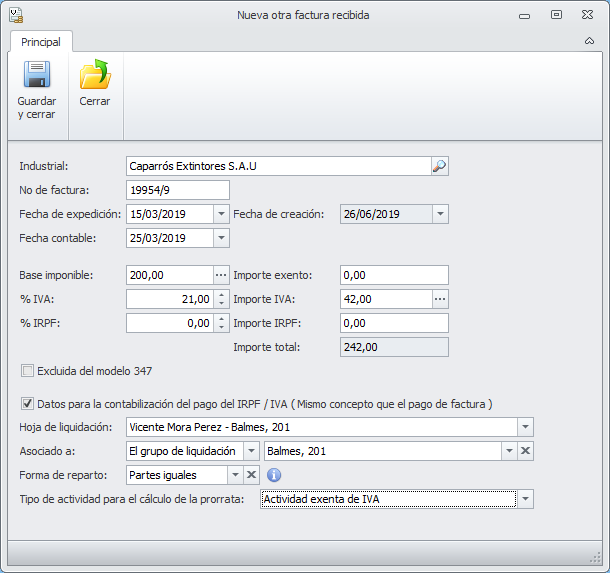Expand the Hoja de liquidación dropdown
Image resolution: width=610 pixels, height=573 pixels.
pos(526,427)
